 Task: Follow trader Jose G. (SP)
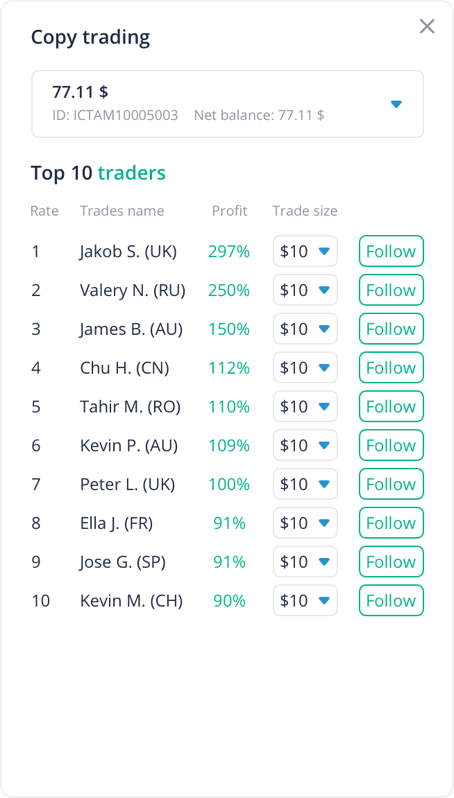click(x=391, y=562)
